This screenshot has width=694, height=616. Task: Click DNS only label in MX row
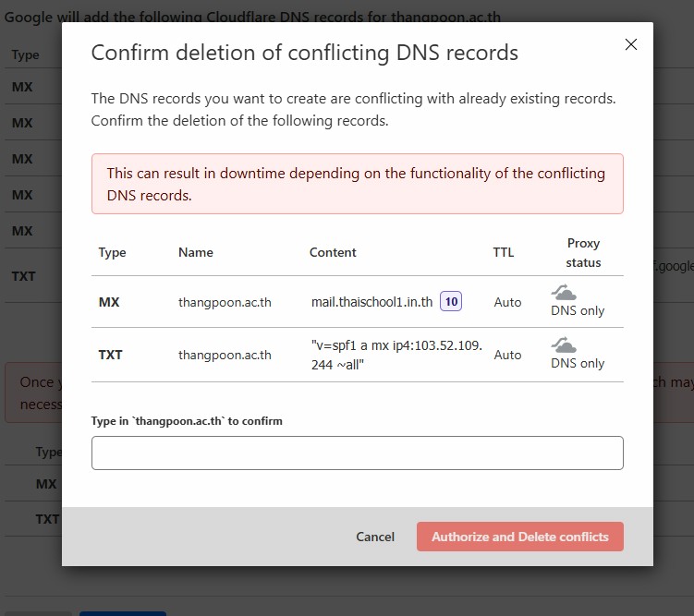[x=578, y=311]
